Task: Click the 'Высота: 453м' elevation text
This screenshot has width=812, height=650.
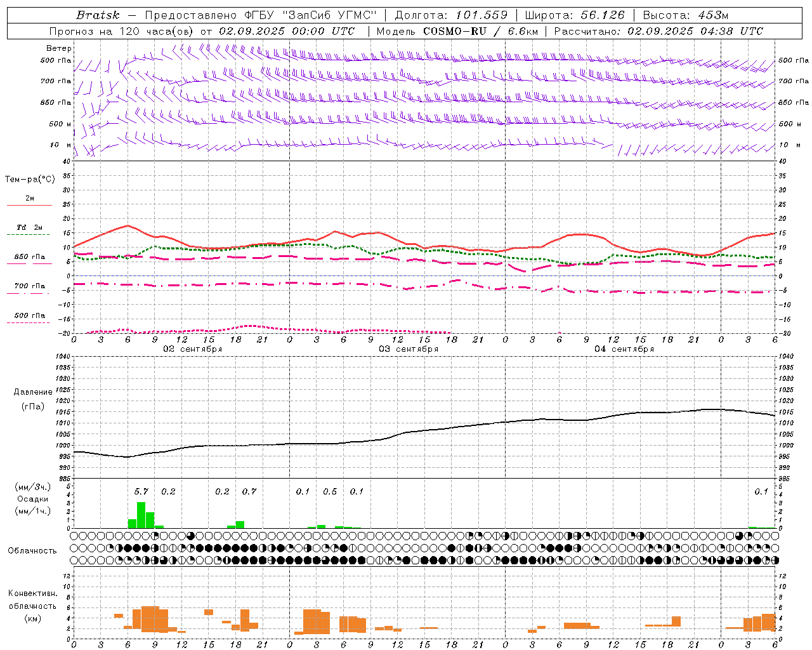Action: pos(686,15)
